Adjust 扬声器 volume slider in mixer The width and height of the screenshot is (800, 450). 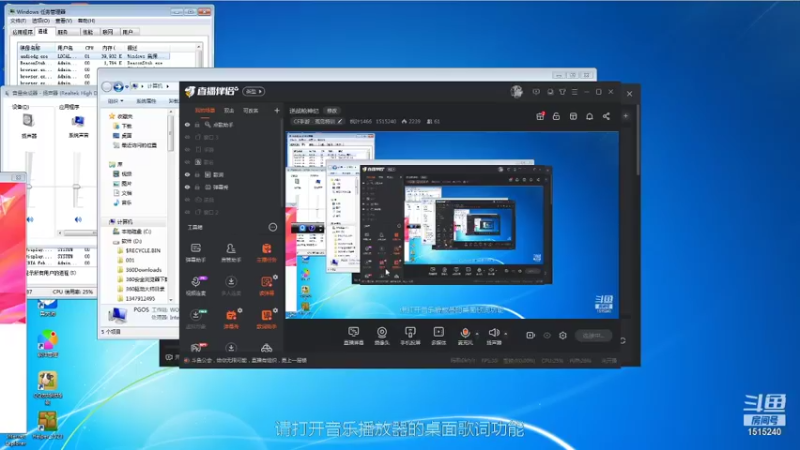pos(29,187)
